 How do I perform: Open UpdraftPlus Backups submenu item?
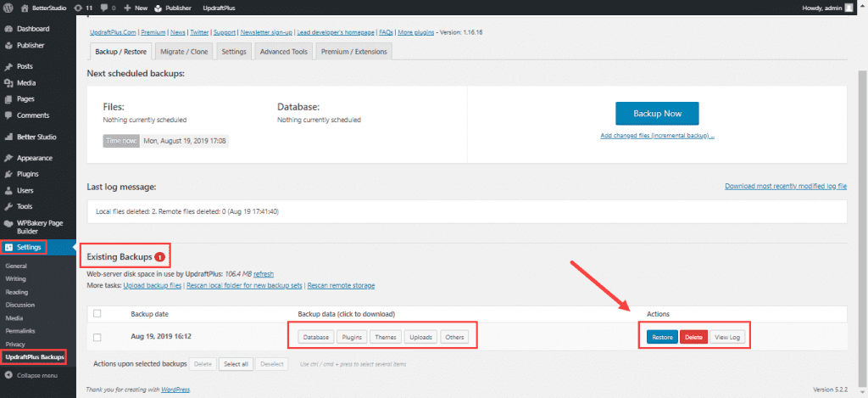tap(34, 357)
